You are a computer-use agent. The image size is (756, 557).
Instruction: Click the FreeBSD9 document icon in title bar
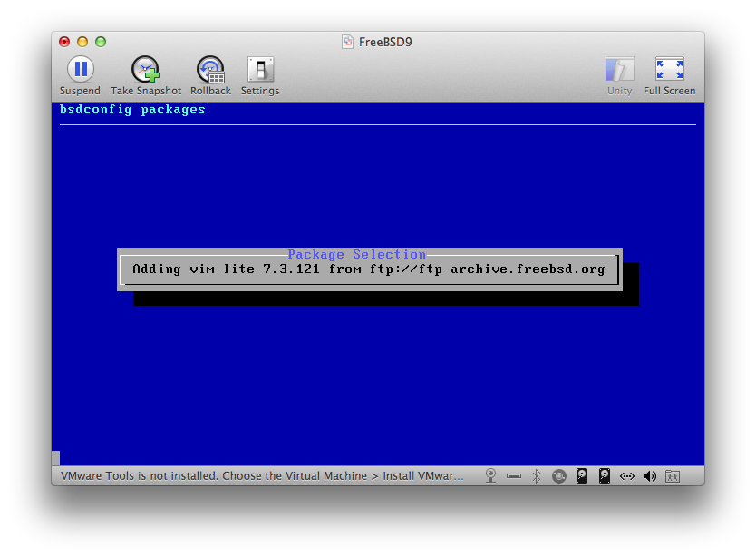click(x=347, y=42)
